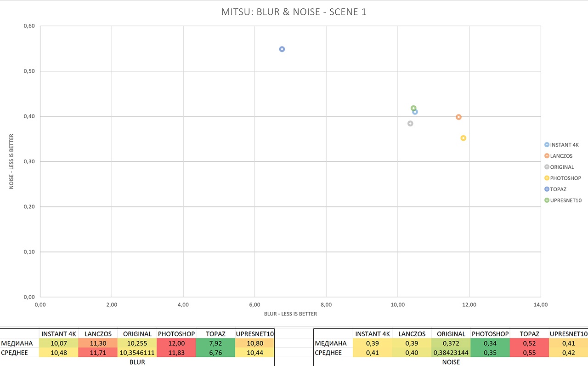Click the 0,10 tick label on the noise axis

pos(29,252)
